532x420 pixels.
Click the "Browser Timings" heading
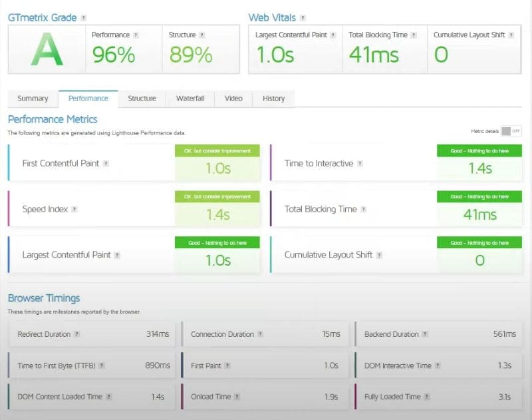[44, 298]
